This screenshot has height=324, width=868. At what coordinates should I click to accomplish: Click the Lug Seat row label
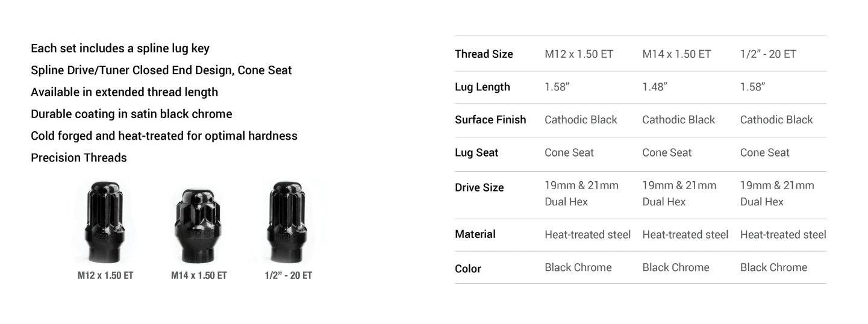(x=476, y=153)
